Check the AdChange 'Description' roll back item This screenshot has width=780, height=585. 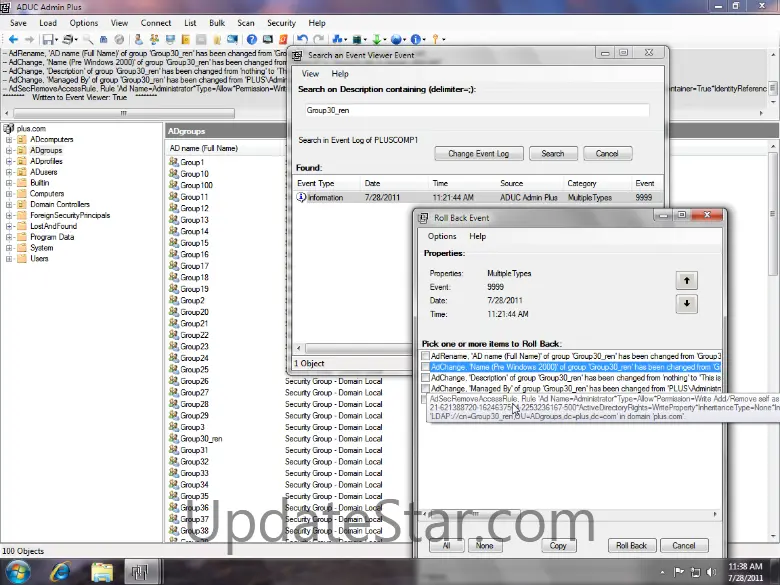[x=425, y=378]
